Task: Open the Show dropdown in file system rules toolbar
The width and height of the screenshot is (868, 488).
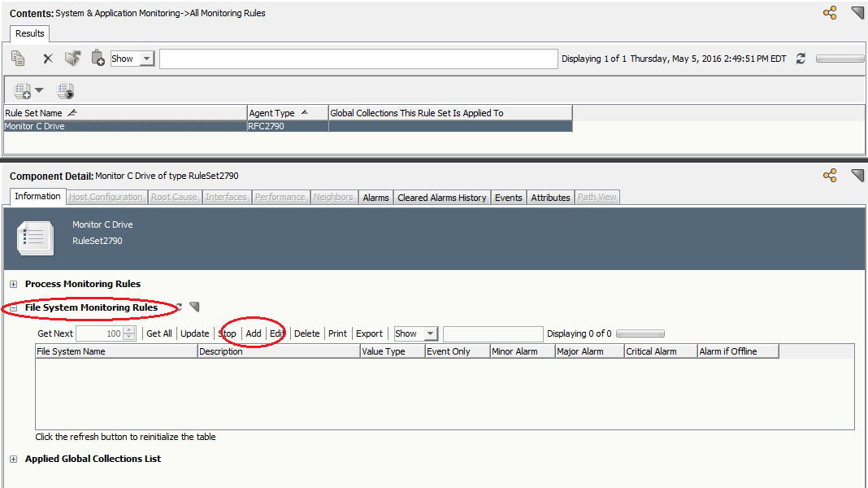Action: point(430,333)
